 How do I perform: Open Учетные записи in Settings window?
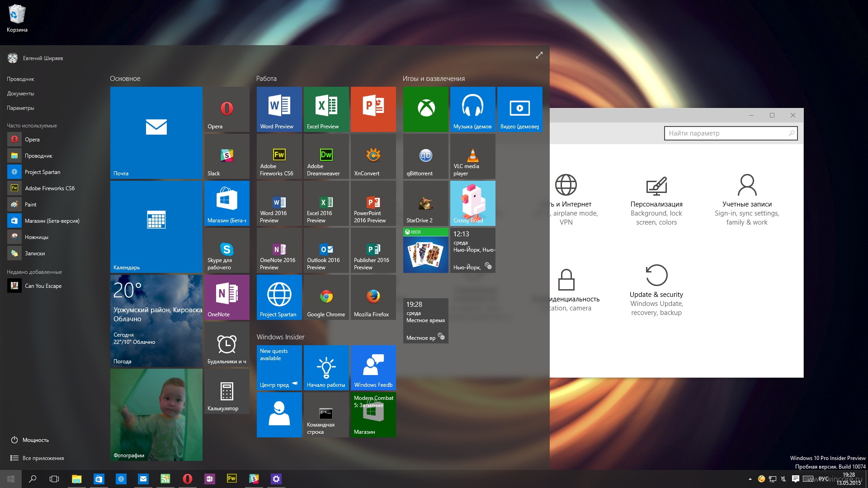[747, 201]
